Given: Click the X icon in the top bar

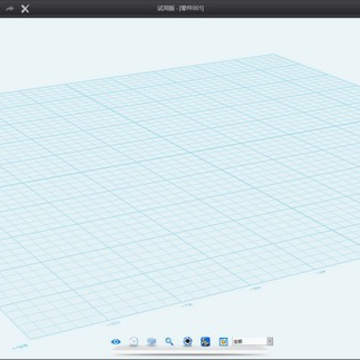Looking at the screenshot, I should pyautogui.click(x=25, y=9).
